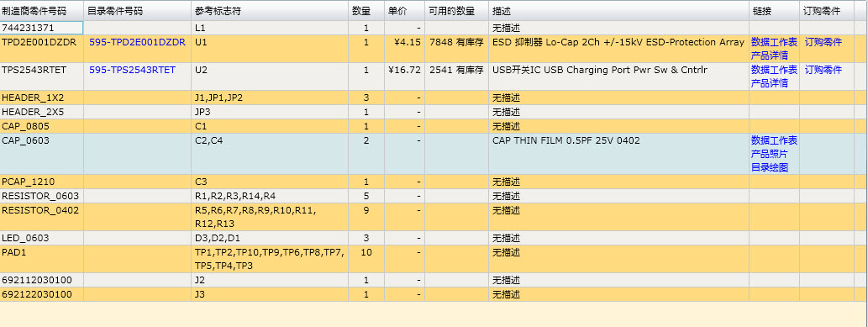The image size is (868, 327).
Task: Sort by the 参考标志符 column header
Action: 270,11
